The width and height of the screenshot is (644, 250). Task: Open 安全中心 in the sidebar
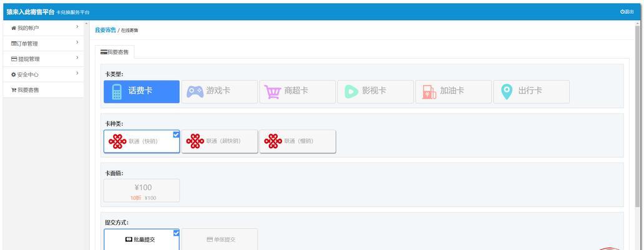click(x=44, y=75)
